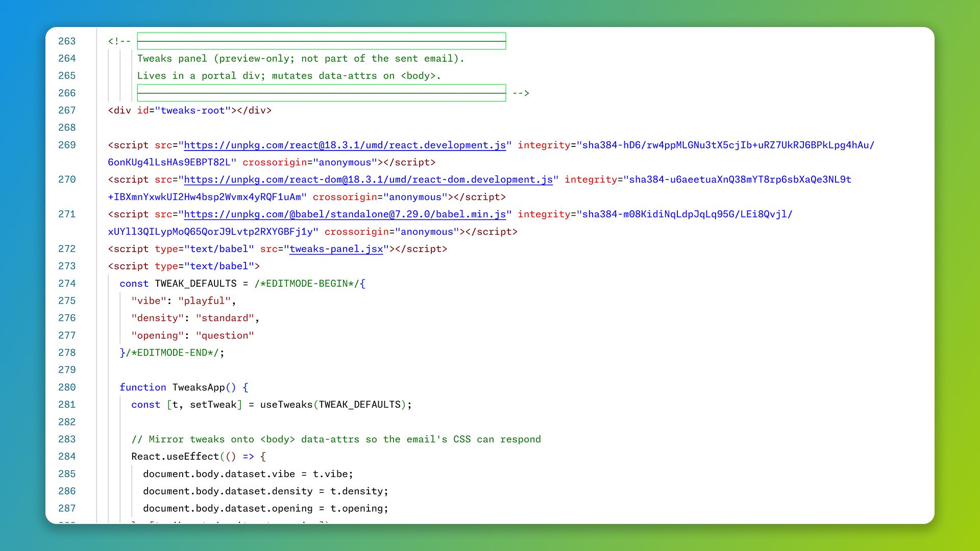Click the "text/babel" type on line 272
Image resolution: width=980 pixels, height=551 pixels.
(x=219, y=249)
